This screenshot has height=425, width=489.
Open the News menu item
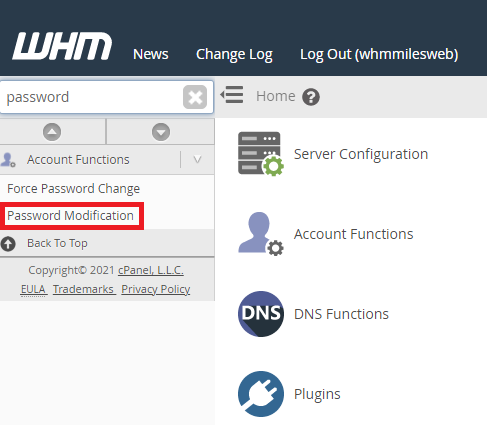151,54
